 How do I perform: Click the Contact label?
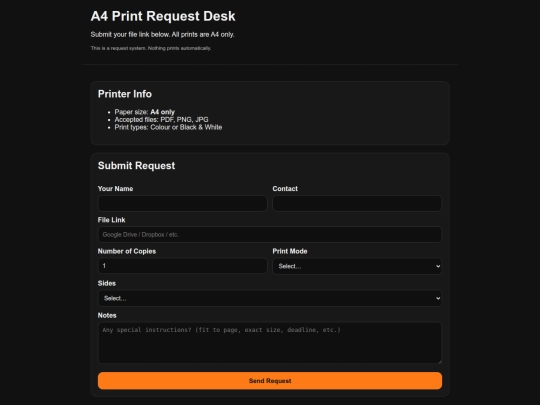(x=285, y=189)
